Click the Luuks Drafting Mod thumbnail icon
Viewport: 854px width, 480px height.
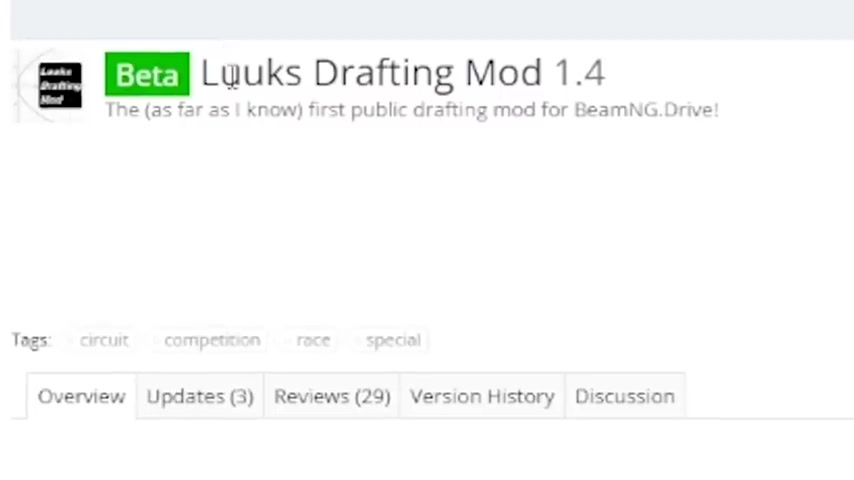(x=60, y=86)
